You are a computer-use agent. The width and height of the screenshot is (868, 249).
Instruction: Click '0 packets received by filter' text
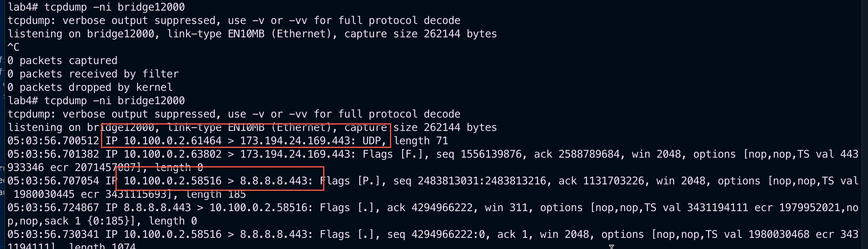click(x=93, y=74)
